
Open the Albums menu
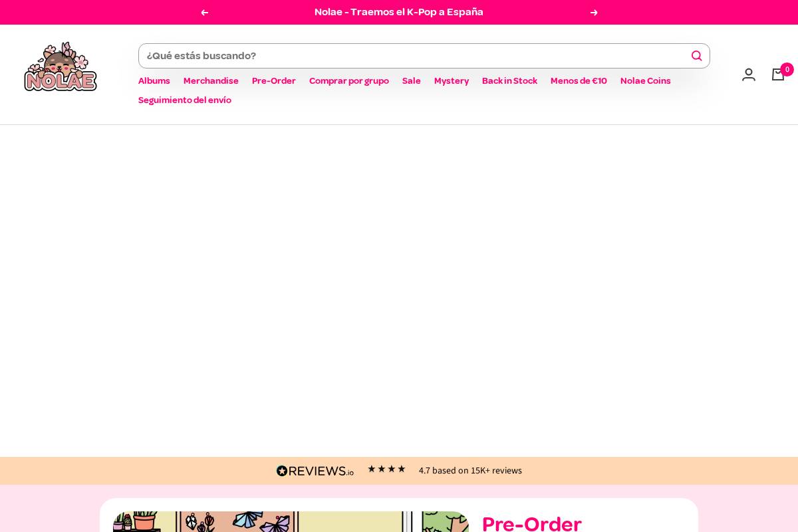(154, 81)
